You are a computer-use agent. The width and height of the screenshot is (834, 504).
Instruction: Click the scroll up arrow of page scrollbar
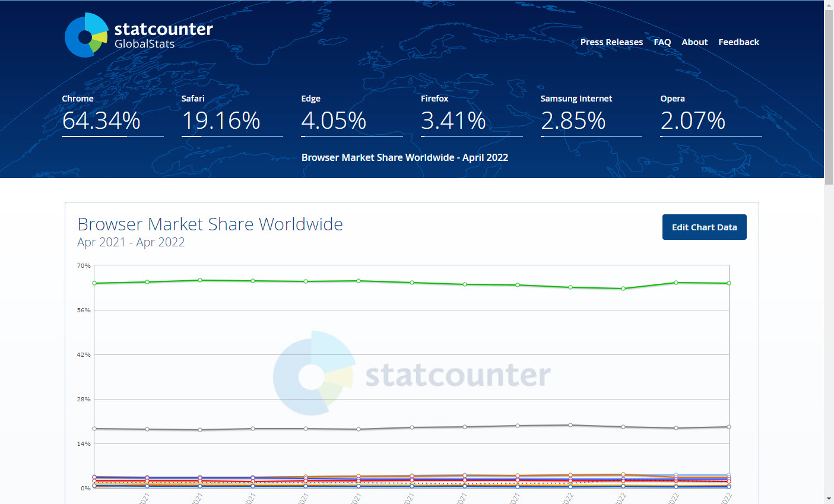(x=829, y=5)
